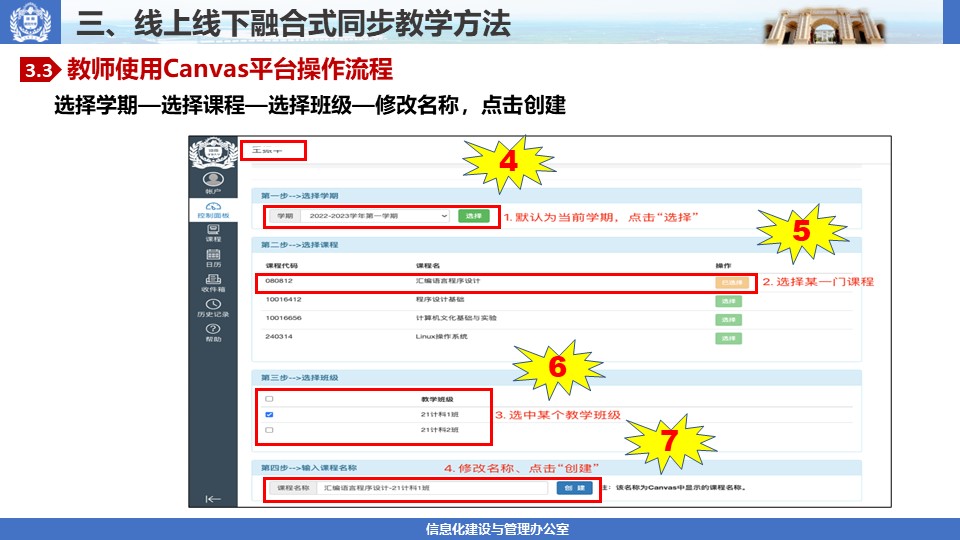Click class name 21计科2班

(440, 430)
